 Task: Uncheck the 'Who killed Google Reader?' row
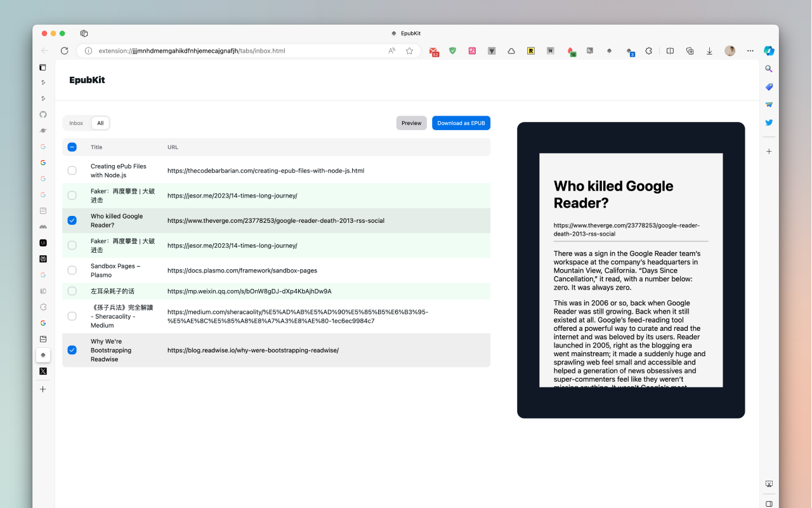[72, 220]
